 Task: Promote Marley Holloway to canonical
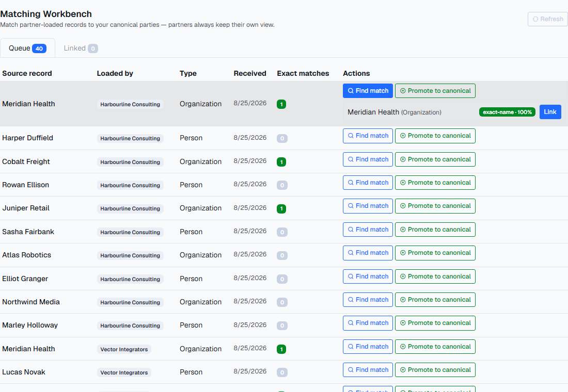point(435,323)
